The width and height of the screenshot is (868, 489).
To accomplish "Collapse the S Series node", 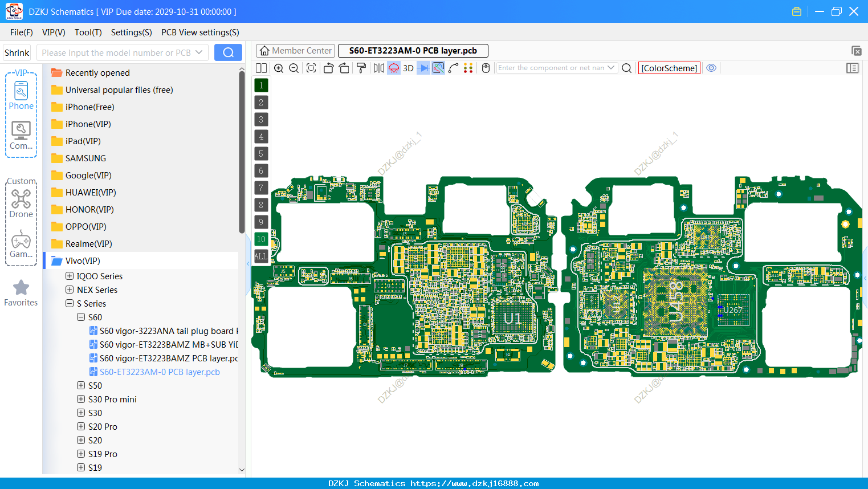I will [x=70, y=303].
